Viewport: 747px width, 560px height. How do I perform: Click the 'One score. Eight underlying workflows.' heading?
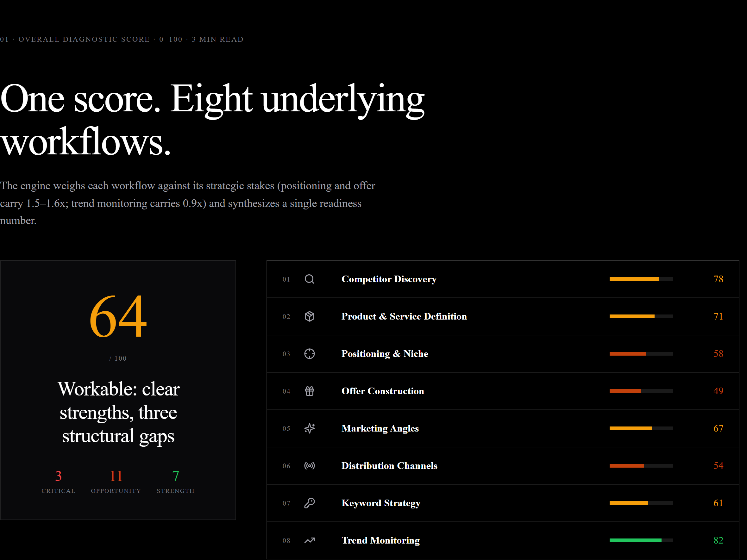(x=212, y=120)
